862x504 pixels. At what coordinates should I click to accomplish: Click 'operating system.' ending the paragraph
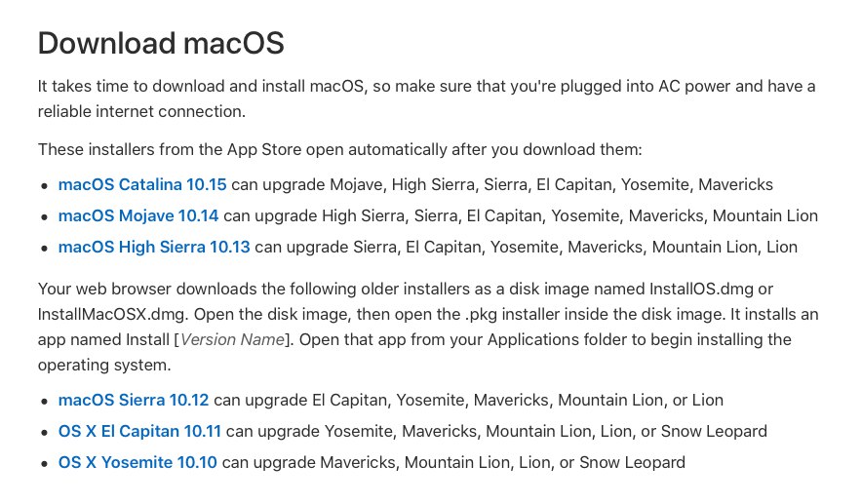coord(104,366)
